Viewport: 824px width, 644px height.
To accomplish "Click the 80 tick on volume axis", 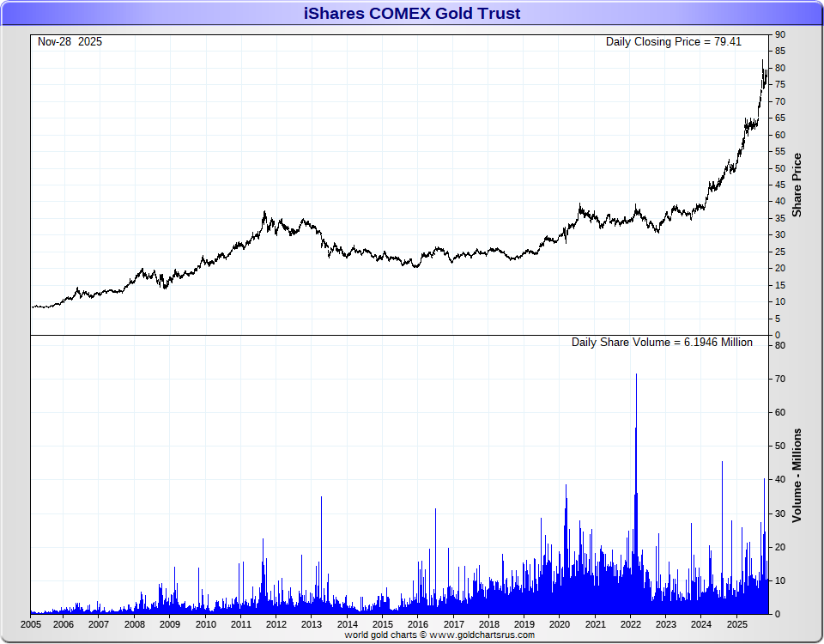I will coord(780,345).
